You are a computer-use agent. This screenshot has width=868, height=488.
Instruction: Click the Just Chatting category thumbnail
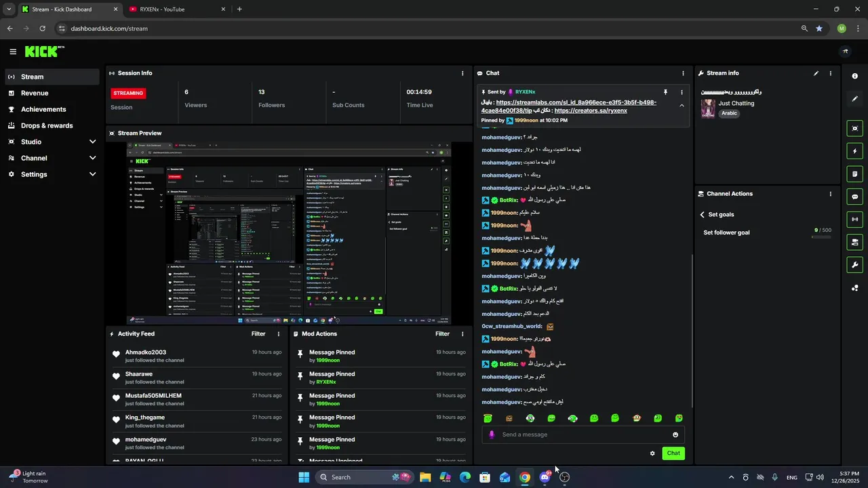tap(708, 108)
